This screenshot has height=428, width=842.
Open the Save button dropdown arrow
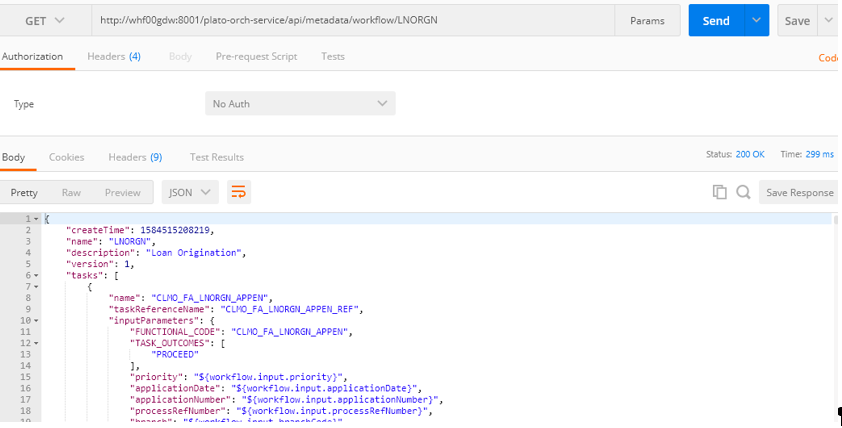click(829, 20)
